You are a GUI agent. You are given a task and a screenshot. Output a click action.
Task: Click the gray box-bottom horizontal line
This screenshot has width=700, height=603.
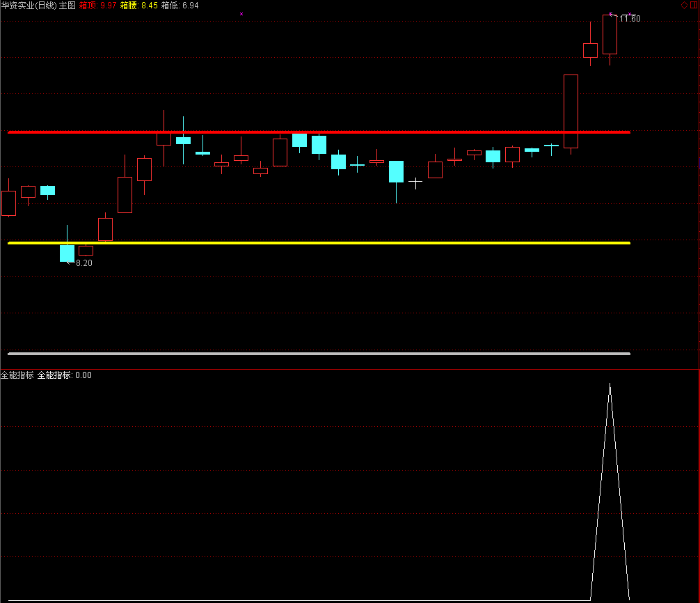(319, 354)
